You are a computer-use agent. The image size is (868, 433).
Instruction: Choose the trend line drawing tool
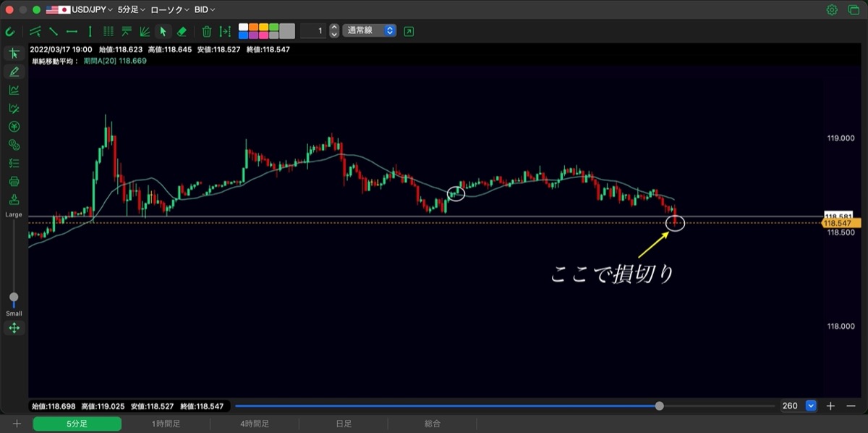[x=53, y=31]
